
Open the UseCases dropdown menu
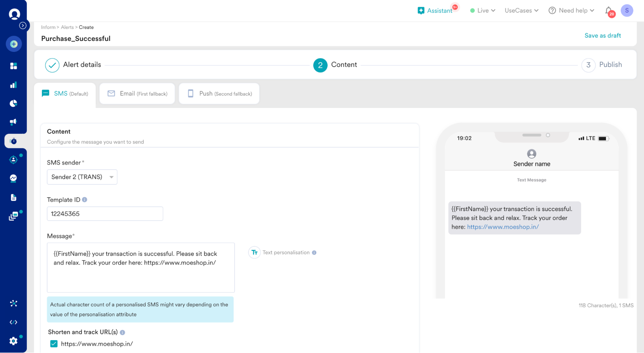pos(521,11)
